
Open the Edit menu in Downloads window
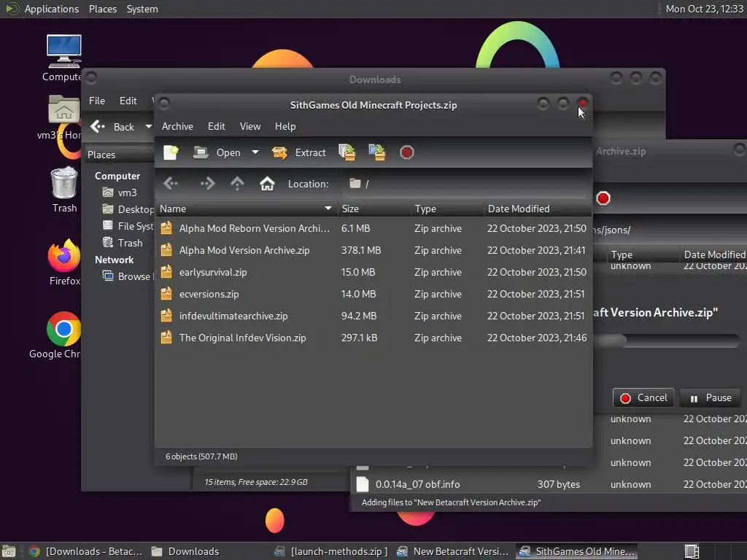(x=128, y=101)
